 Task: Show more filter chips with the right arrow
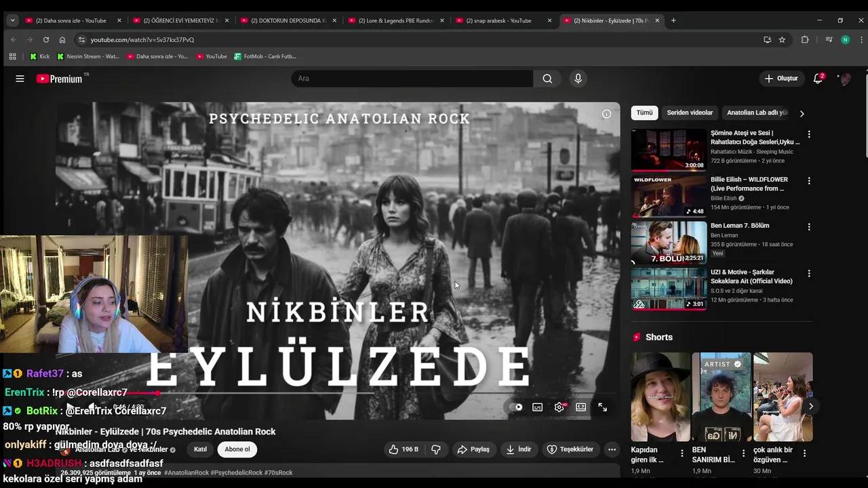click(802, 113)
